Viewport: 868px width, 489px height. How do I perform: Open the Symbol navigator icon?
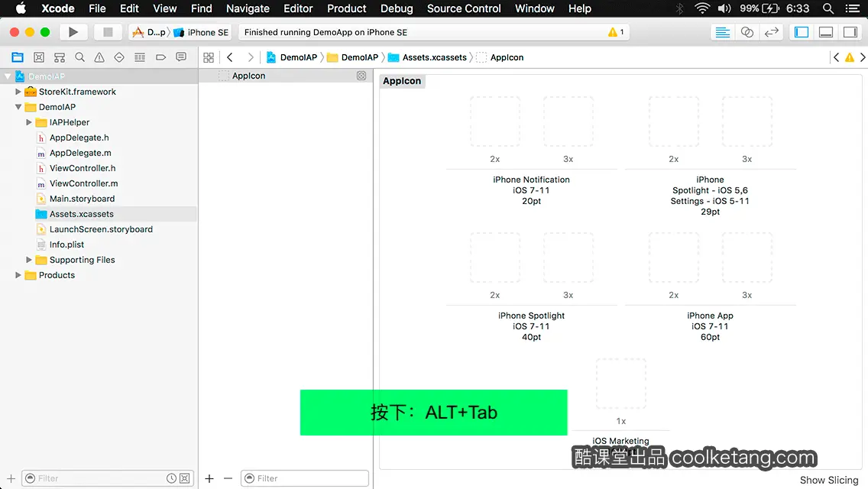coord(60,57)
